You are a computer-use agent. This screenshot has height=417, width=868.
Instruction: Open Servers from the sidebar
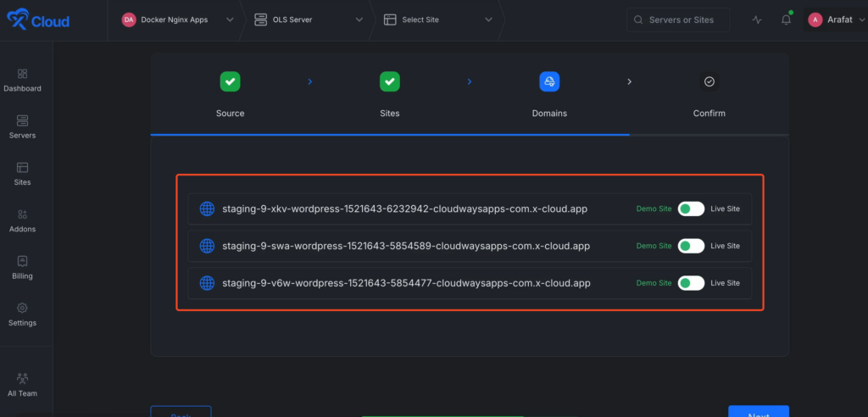pyautogui.click(x=22, y=127)
